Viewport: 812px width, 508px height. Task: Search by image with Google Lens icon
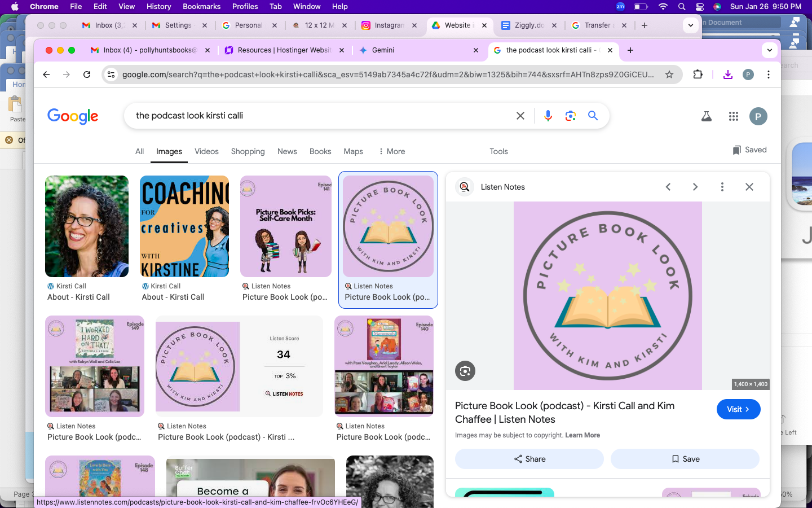click(571, 116)
